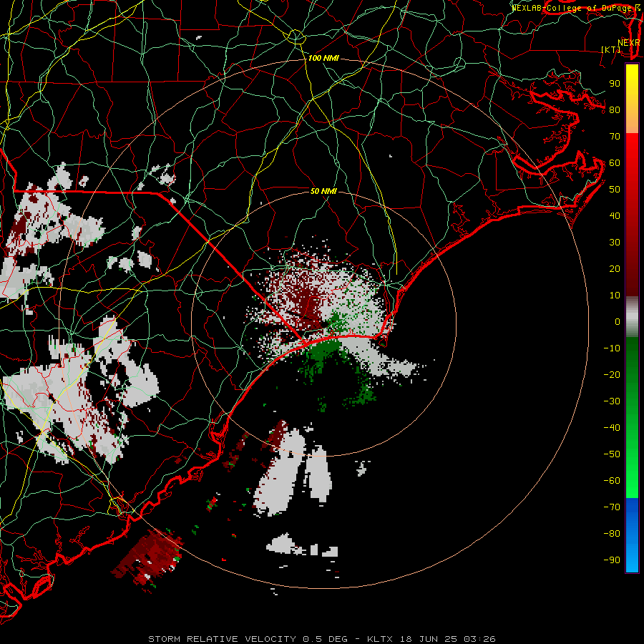Viewport: 644px width, 644px height.
Task: Click the "100 NMI" range ring label
Action: click(x=323, y=59)
